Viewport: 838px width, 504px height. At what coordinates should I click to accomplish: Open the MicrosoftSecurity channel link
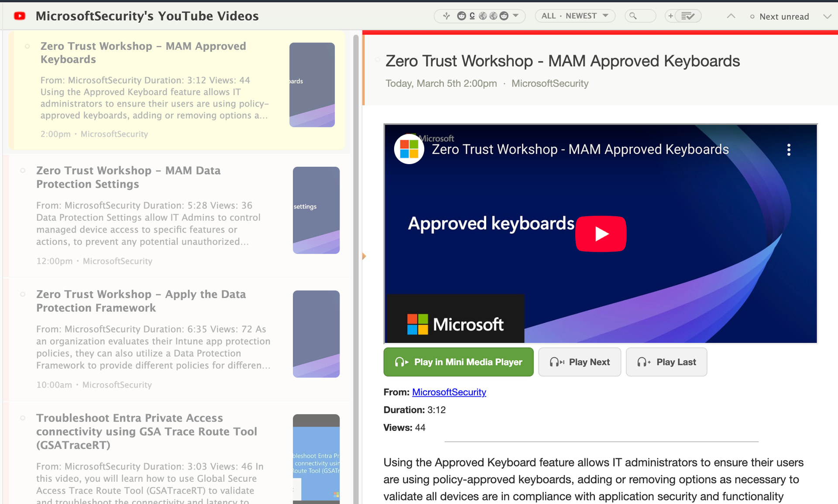(449, 392)
